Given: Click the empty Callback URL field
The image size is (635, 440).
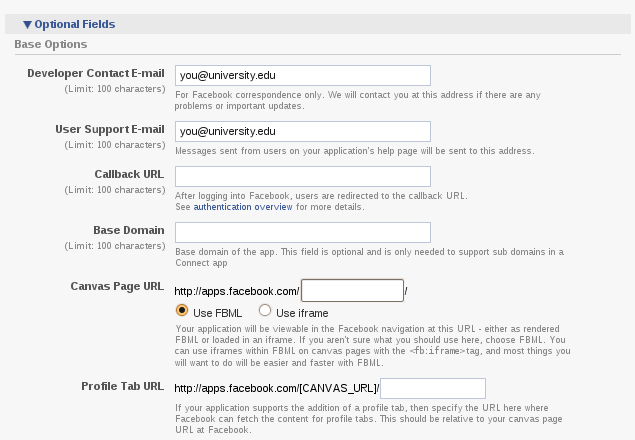Looking at the screenshot, I should (x=302, y=177).
